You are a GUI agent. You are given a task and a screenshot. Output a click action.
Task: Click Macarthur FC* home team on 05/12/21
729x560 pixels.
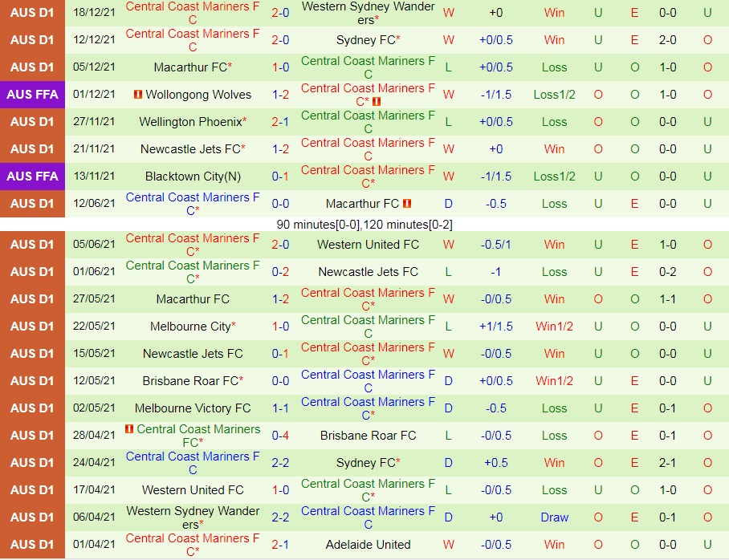pos(193,67)
